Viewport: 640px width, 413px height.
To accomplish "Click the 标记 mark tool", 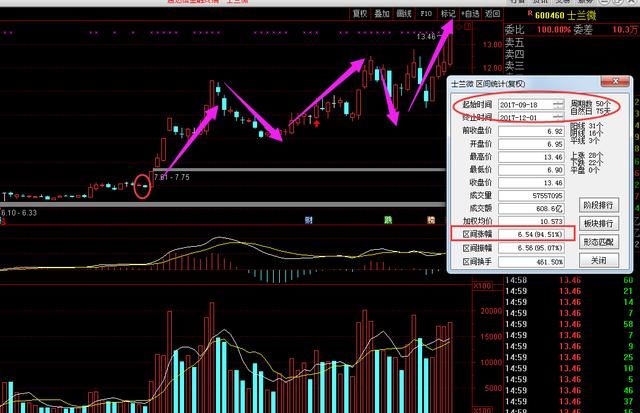I will [447, 14].
